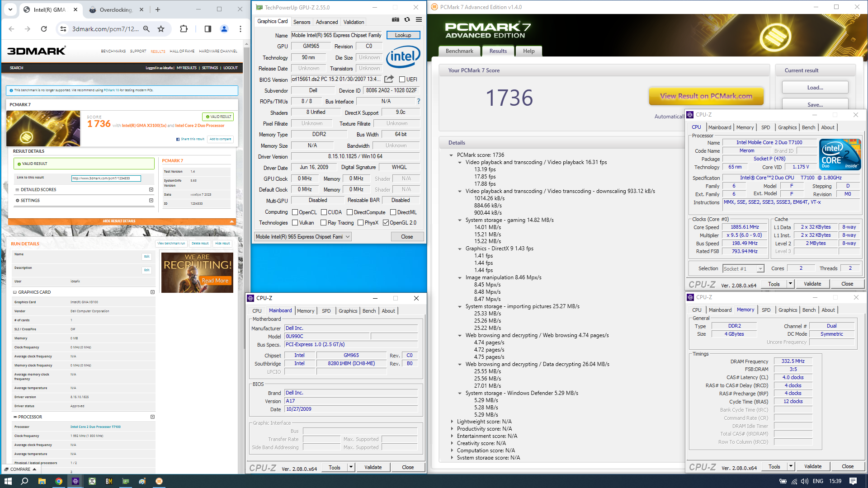Click the We Are Recruiting banner
Image resolution: width=868 pixels, height=488 pixels.
pos(197,273)
